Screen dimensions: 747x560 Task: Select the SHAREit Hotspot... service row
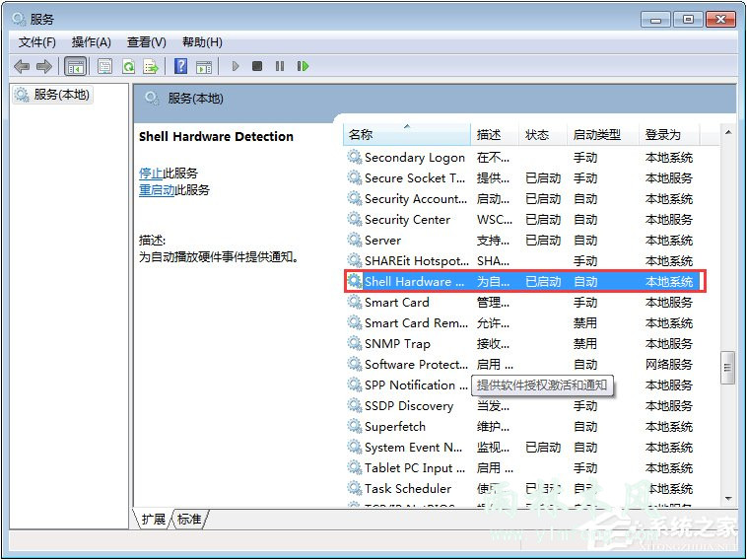[x=521, y=261]
